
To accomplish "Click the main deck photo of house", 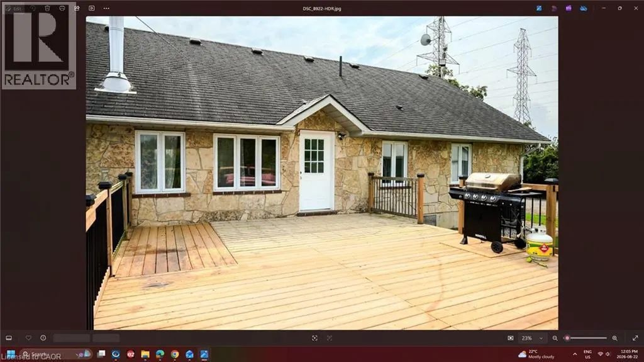I will point(322,173).
